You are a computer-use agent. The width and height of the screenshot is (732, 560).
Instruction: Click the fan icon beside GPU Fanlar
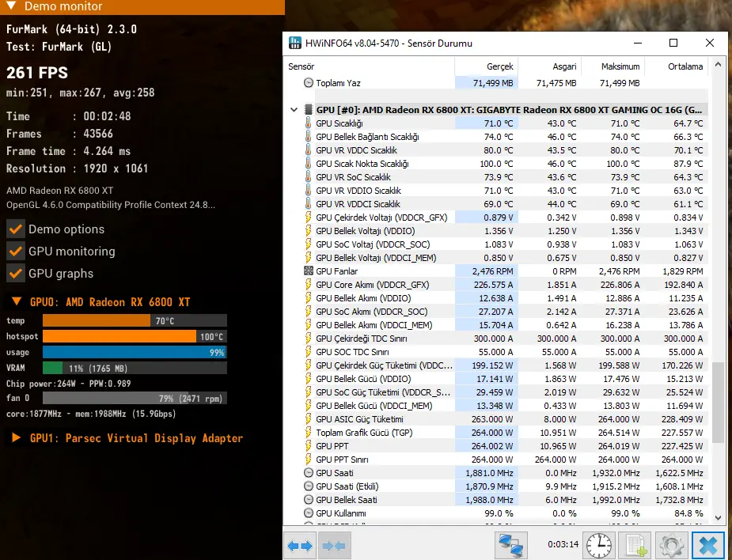308,271
